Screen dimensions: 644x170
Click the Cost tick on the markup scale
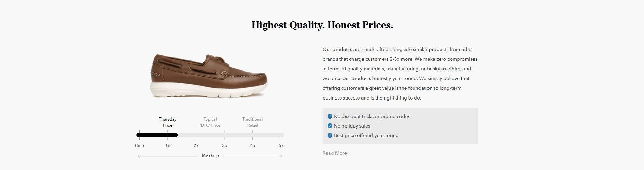click(139, 145)
